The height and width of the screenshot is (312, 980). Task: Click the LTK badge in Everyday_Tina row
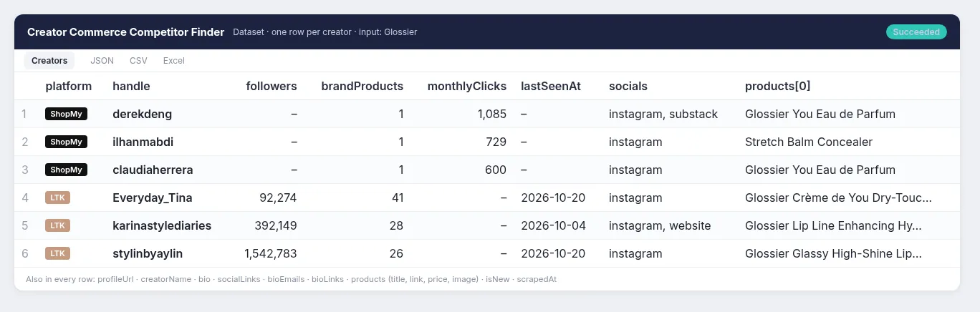tap(57, 198)
